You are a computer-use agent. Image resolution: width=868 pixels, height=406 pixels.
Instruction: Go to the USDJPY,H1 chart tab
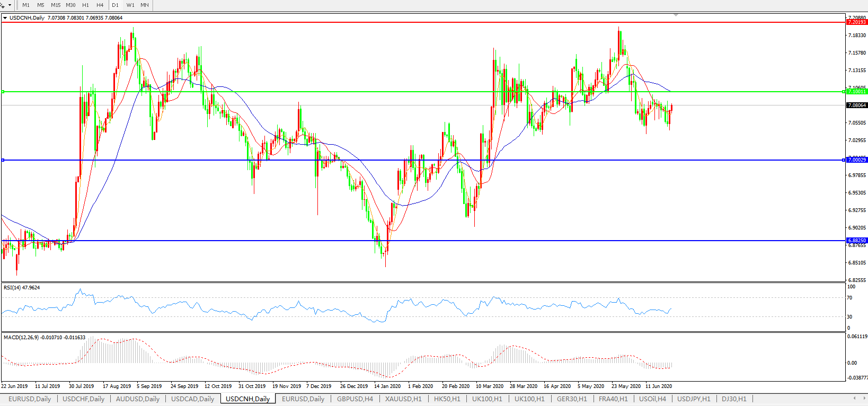click(693, 399)
